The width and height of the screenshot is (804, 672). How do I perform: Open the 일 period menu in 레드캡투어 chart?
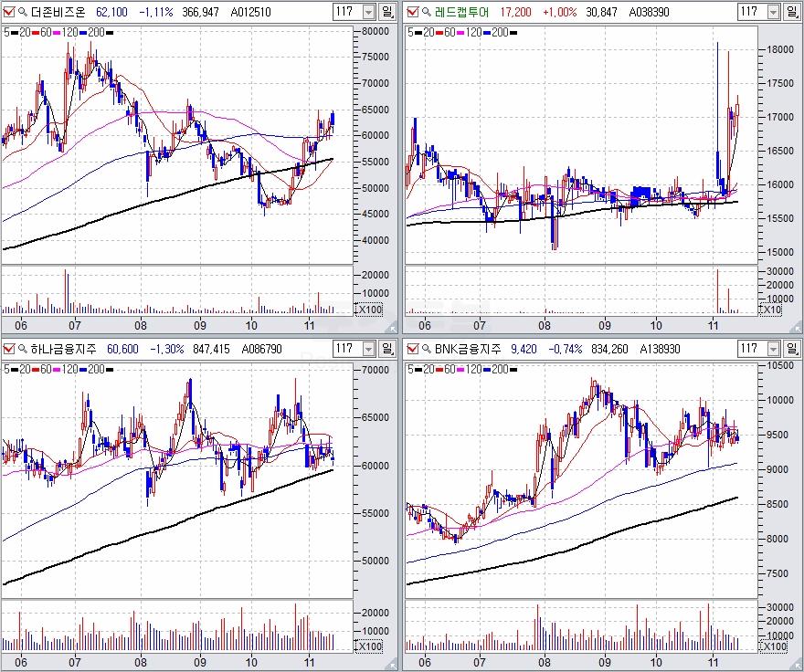792,12
